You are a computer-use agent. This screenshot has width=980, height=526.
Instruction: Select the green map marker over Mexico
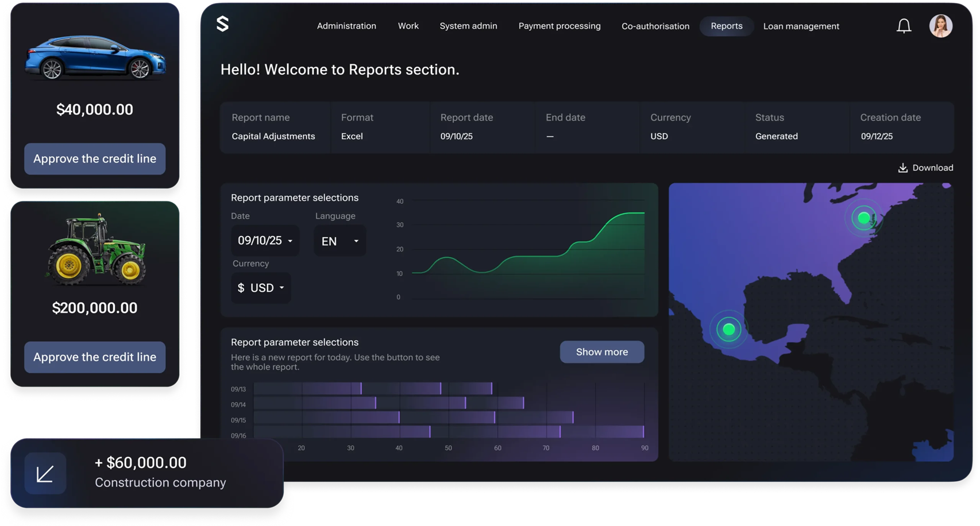click(728, 330)
